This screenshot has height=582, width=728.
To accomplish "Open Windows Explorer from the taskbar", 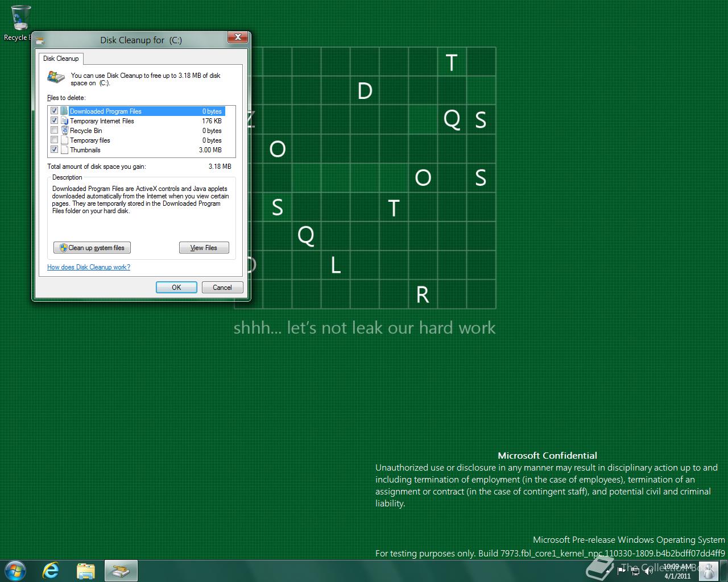I will pyautogui.click(x=86, y=571).
